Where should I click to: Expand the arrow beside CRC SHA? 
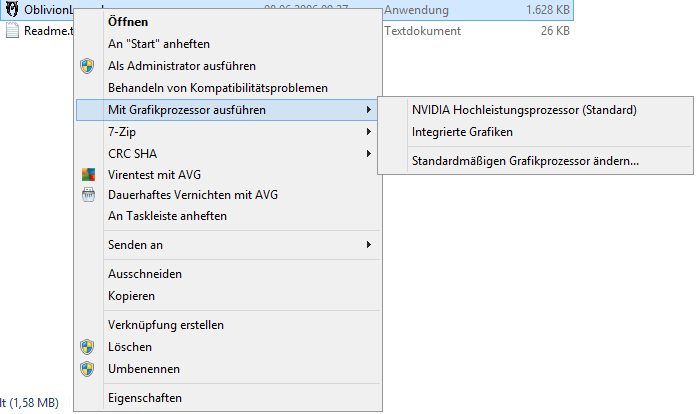[x=368, y=154]
